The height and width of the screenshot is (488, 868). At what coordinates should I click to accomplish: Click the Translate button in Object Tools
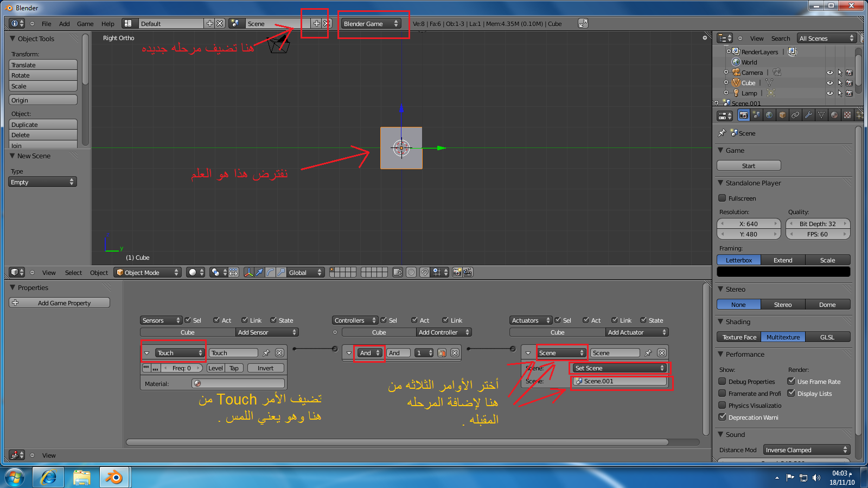coord(43,65)
